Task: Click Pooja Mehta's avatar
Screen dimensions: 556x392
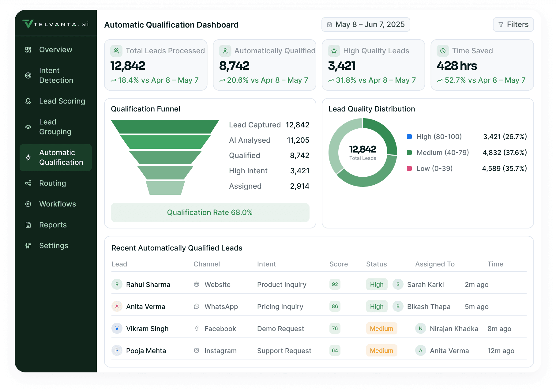Action: tap(117, 350)
